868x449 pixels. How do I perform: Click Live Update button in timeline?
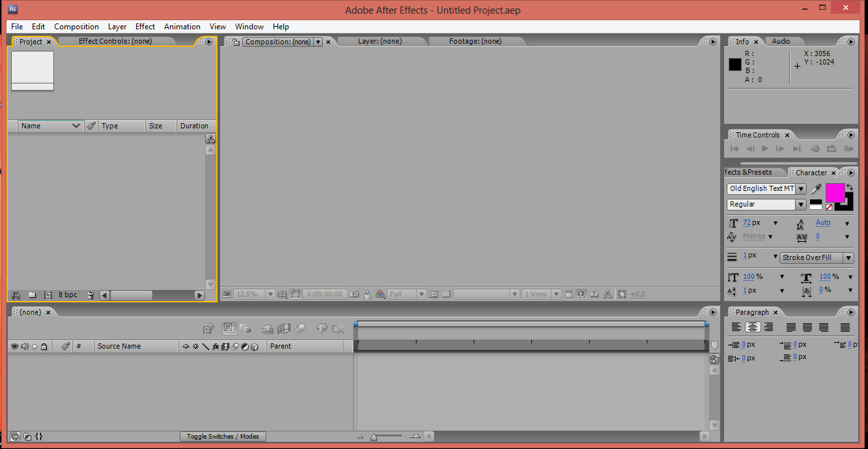click(230, 329)
